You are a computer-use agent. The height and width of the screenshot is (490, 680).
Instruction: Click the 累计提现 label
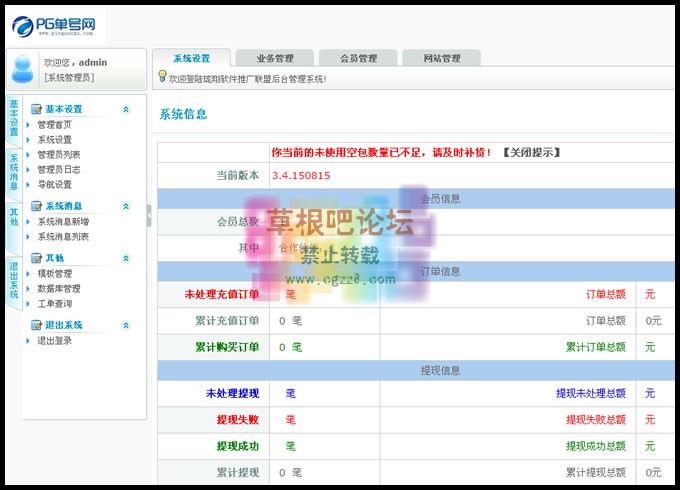(x=238, y=473)
